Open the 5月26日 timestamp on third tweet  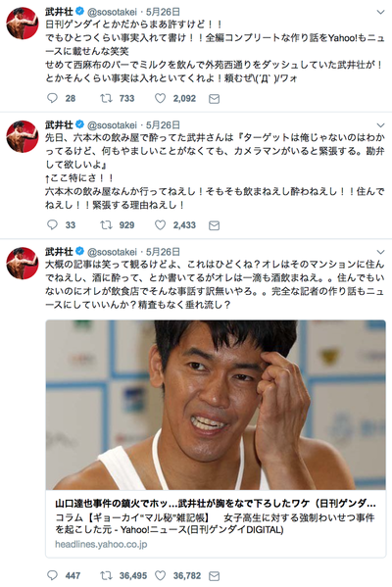tap(163, 252)
